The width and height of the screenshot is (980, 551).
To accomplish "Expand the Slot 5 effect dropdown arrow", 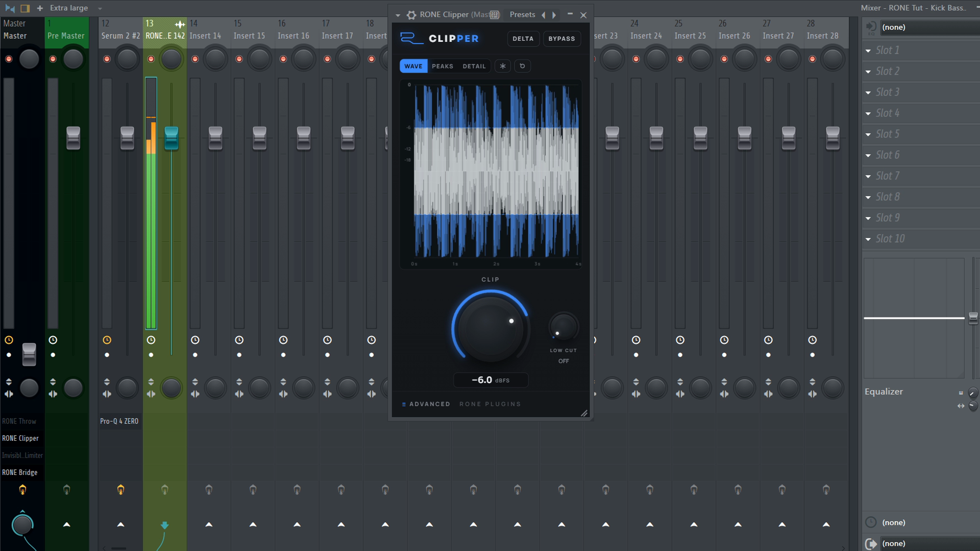I will click(x=868, y=134).
